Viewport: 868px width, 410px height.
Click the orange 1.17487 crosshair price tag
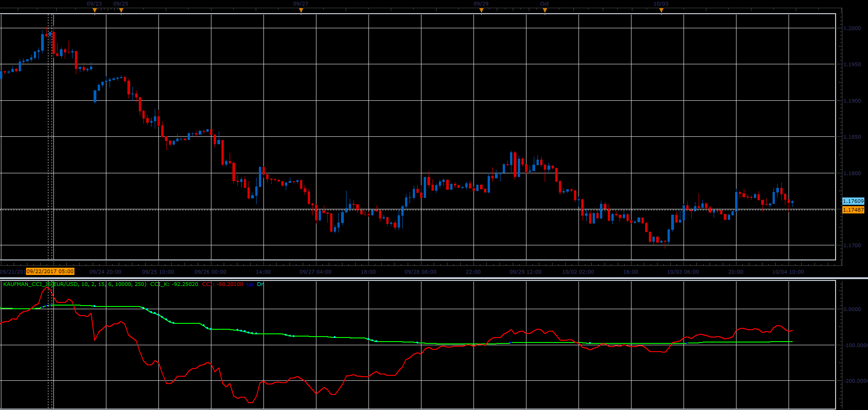pos(853,210)
